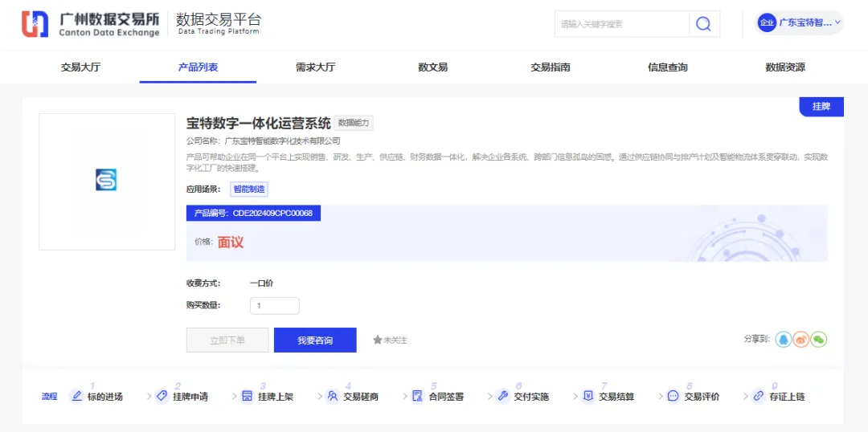Click the 交易结算 yen step icon
Viewport: 868px width, 432px height.
point(588,396)
